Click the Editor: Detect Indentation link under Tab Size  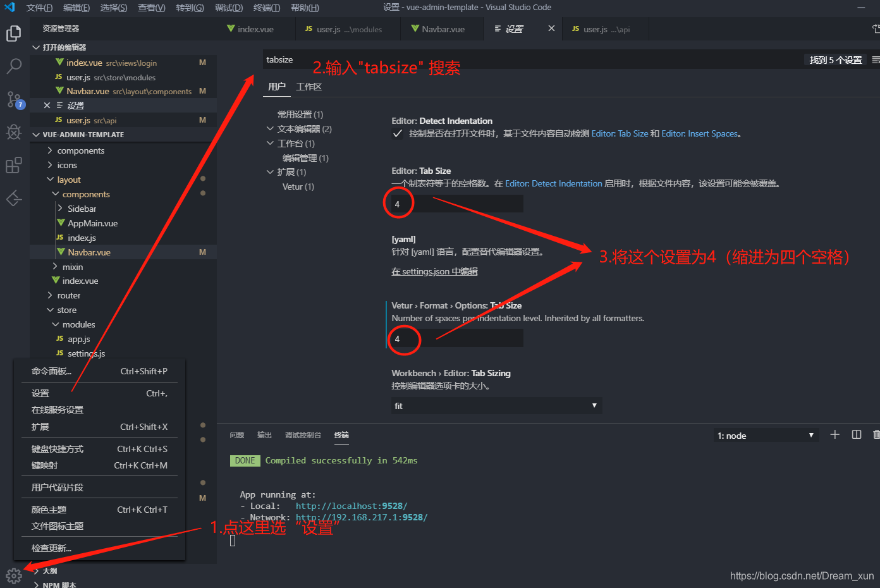(554, 183)
